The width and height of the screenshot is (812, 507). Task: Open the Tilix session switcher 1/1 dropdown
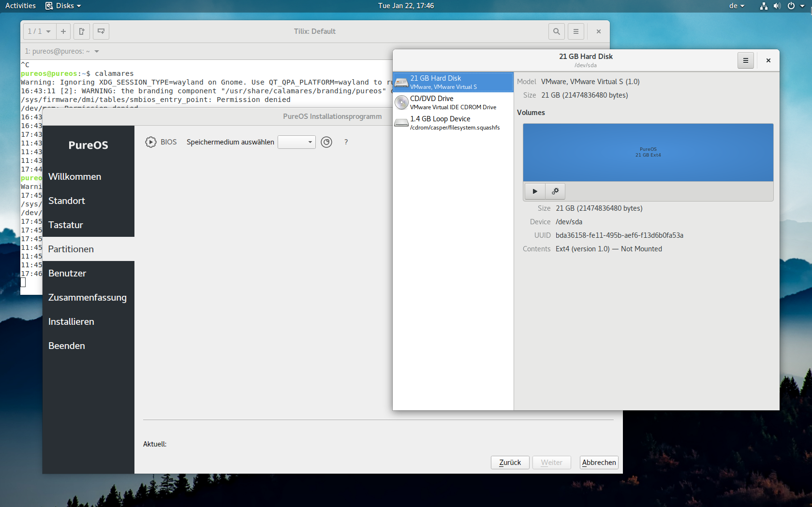[x=39, y=31]
